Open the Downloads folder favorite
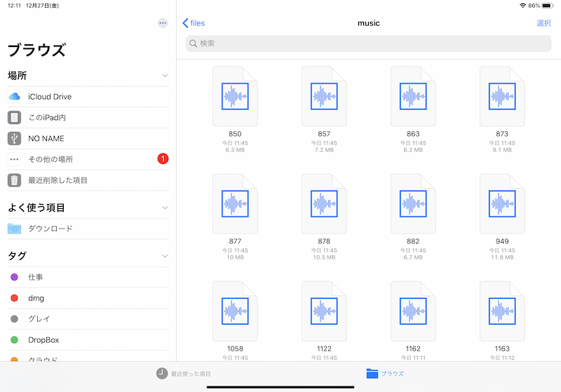 (x=50, y=229)
